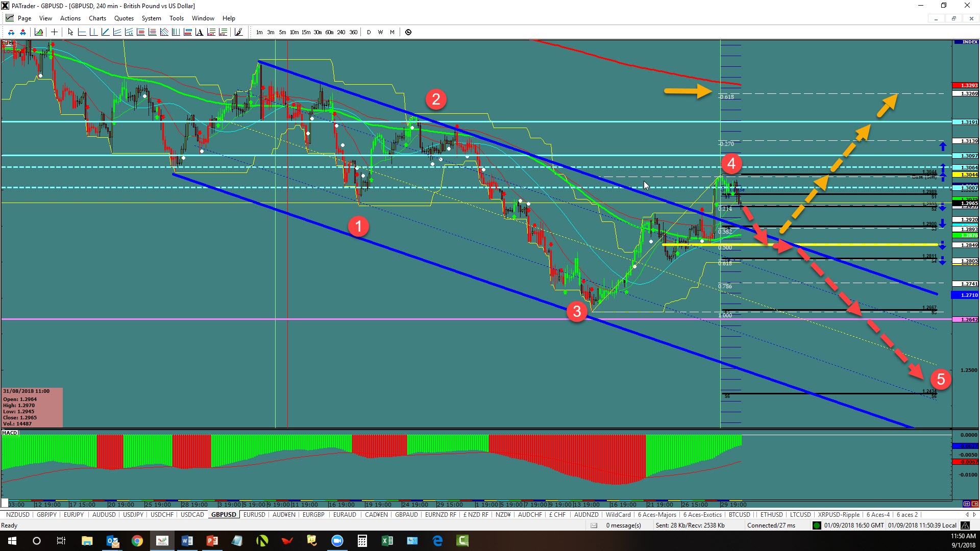The width and height of the screenshot is (980, 551).
Task: Select the diagonal trend line tool
Action: tap(105, 32)
